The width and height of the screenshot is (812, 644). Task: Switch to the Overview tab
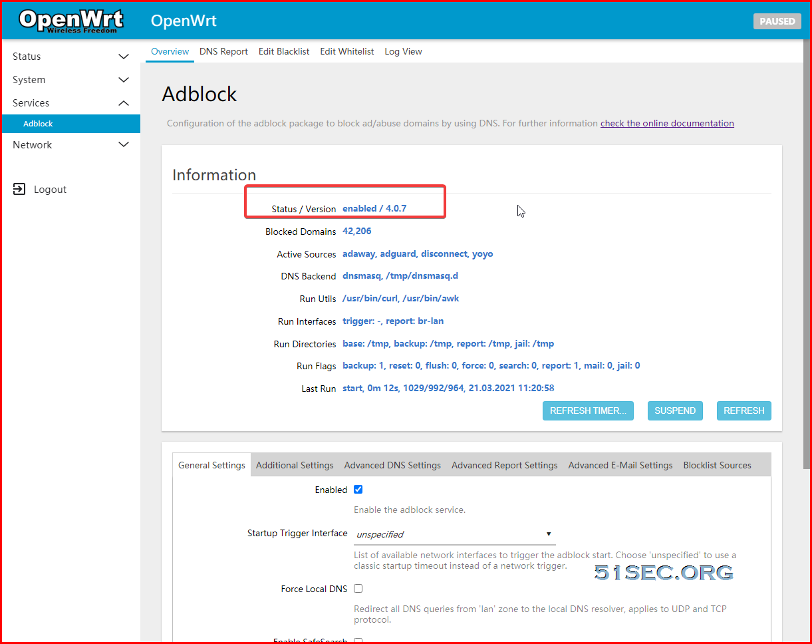click(170, 52)
